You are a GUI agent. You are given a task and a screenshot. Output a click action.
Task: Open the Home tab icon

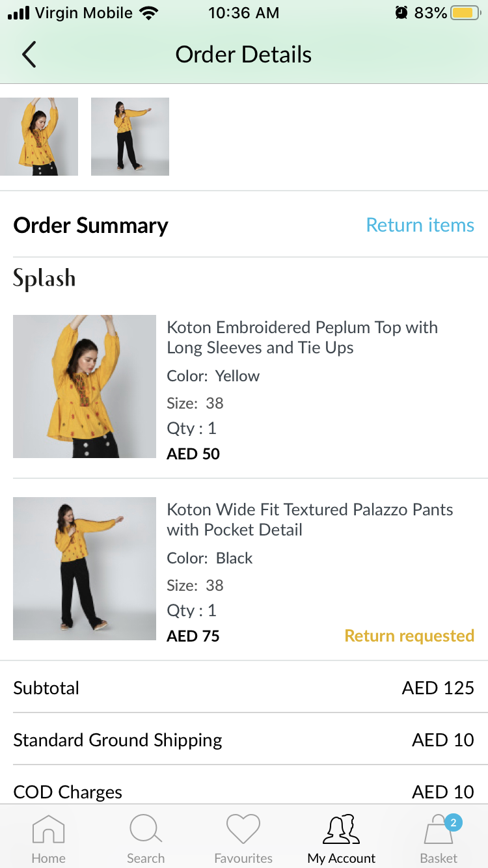(48, 830)
